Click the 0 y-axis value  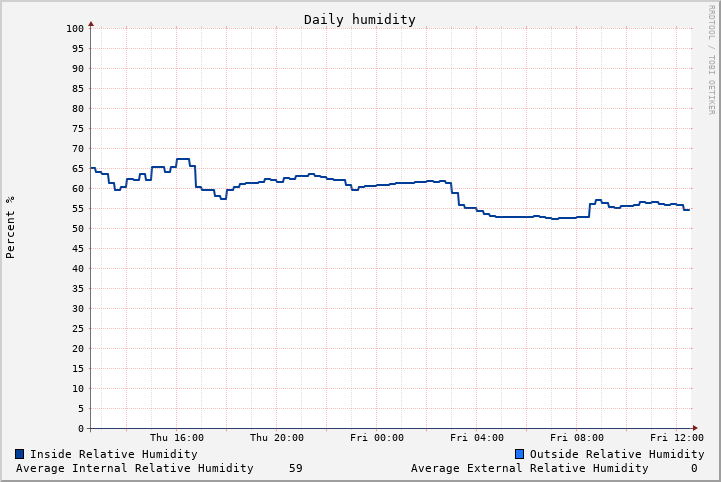point(81,429)
